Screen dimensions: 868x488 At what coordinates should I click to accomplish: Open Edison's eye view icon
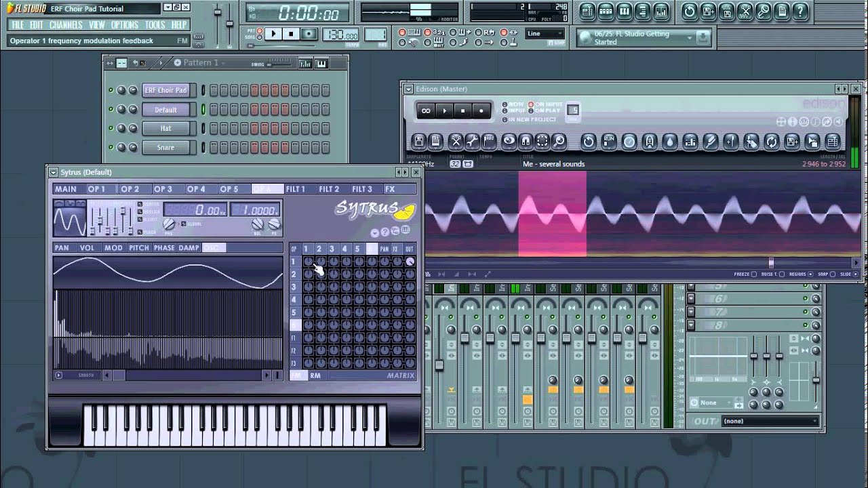509,141
